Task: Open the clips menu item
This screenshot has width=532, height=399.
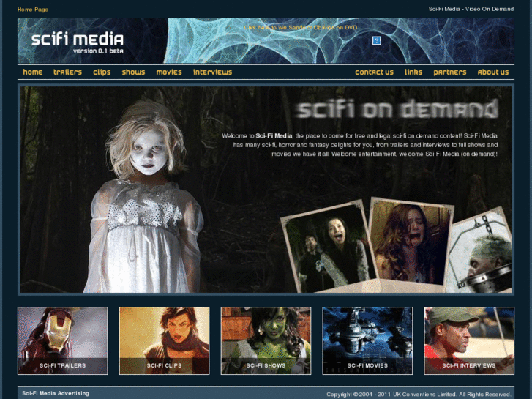Action: pyautogui.click(x=102, y=72)
